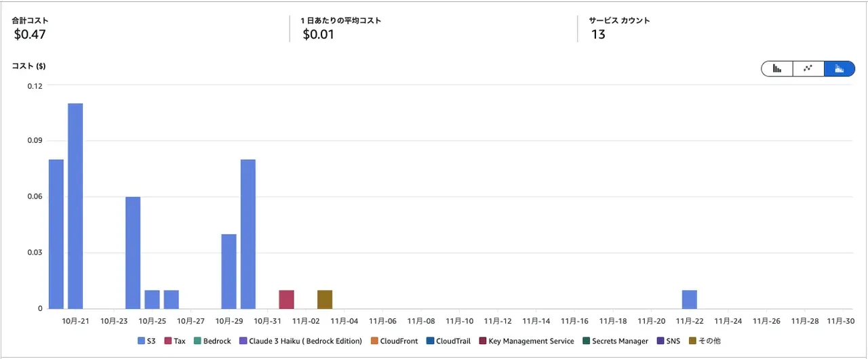Switch to the bar chart view
This screenshot has height=359, width=868.
pos(777,68)
